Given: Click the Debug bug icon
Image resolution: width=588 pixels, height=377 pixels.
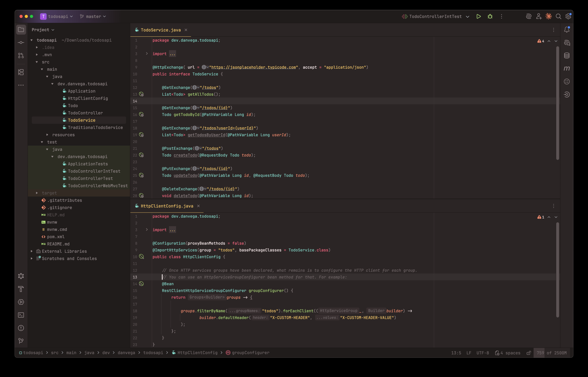Looking at the screenshot, I should (x=490, y=16).
